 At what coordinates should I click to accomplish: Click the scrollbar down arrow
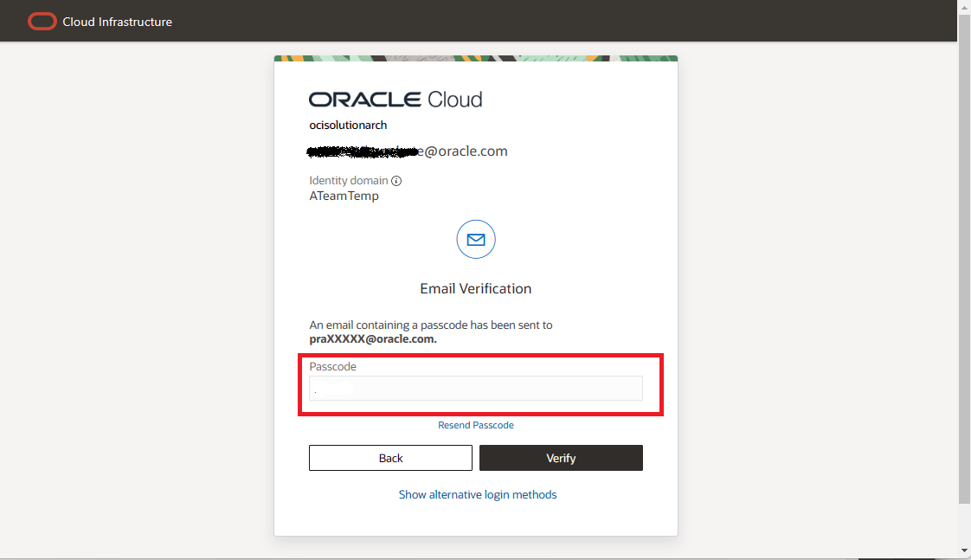[964, 550]
